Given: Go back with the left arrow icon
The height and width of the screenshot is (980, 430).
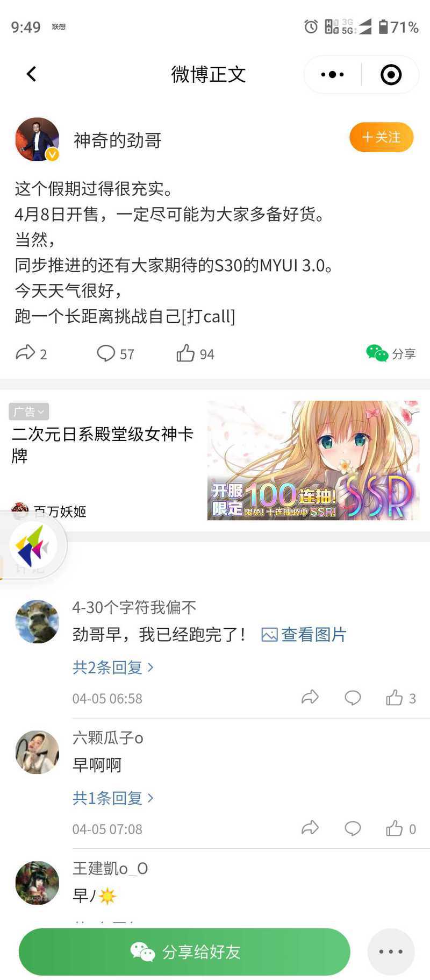Looking at the screenshot, I should point(31,74).
